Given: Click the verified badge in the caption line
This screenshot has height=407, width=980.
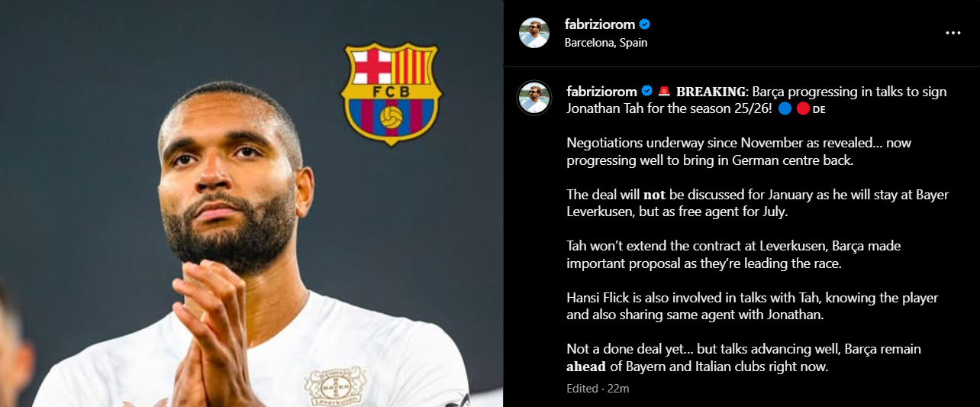Looking at the screenshot, I should click(x=646, y=92).
